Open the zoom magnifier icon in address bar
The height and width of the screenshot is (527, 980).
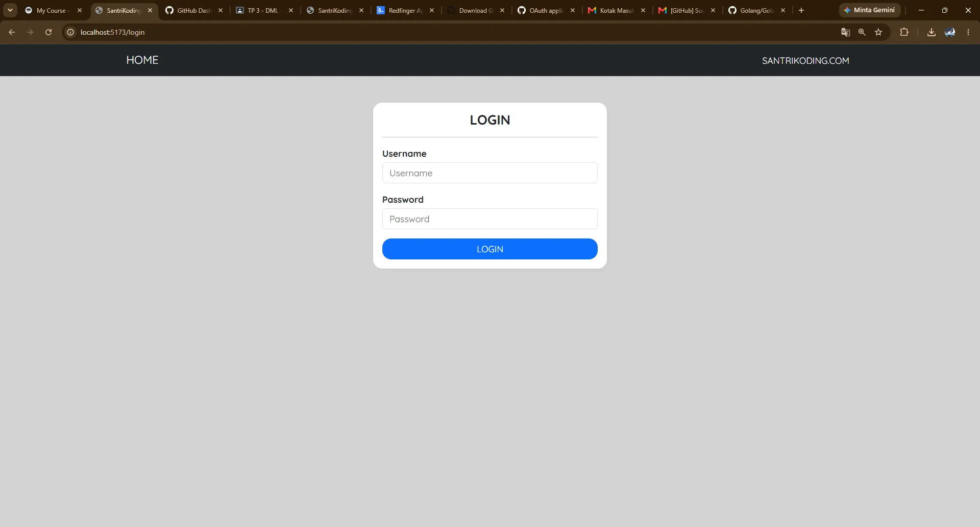click(x=862, y=32)
